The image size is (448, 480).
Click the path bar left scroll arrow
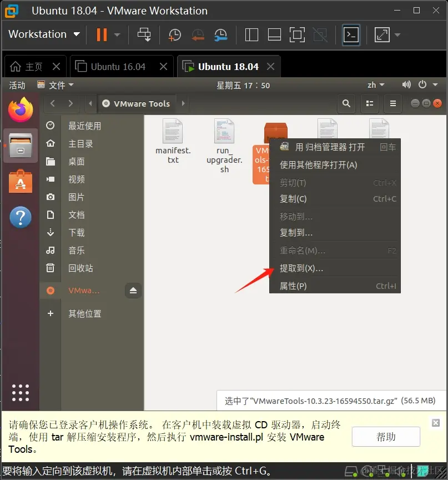(90, 103)
